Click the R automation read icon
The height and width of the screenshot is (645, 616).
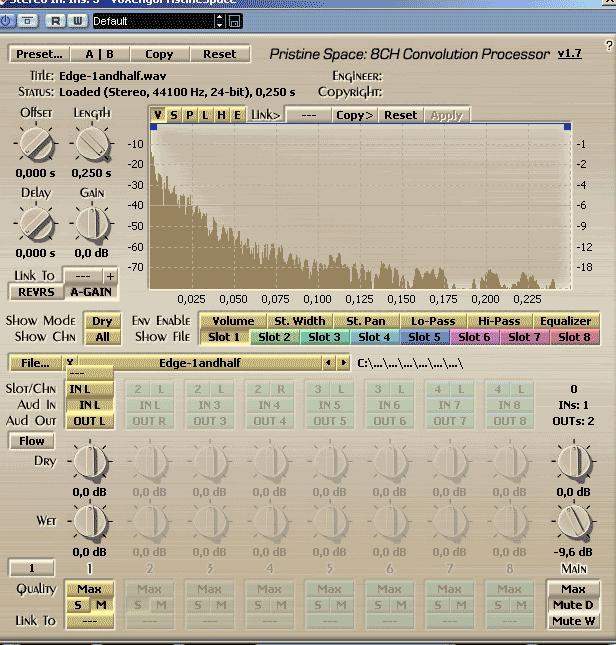[56, 21]
